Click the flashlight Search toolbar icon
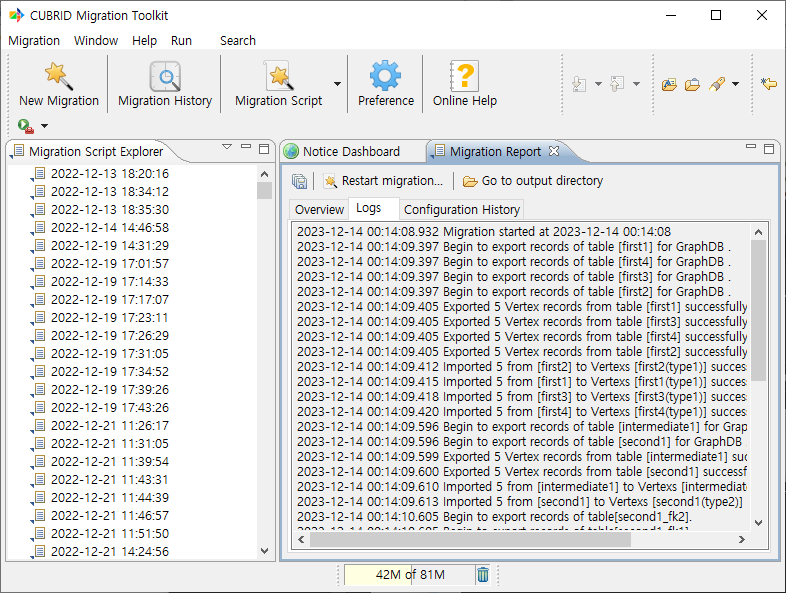The height and width of the screenshot is (593, 786). pos(717,84)
